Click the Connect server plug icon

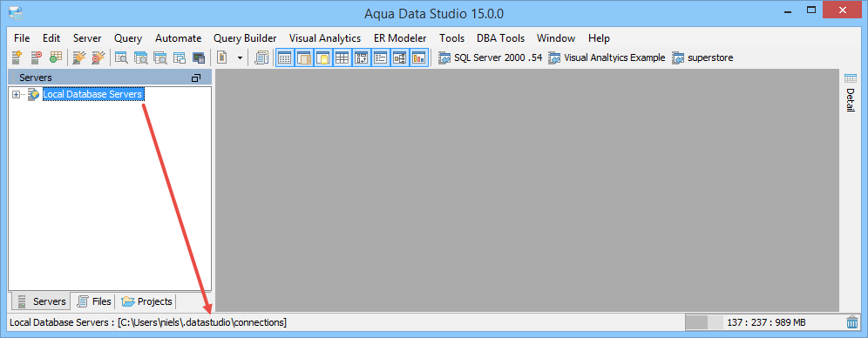point(79,57)
